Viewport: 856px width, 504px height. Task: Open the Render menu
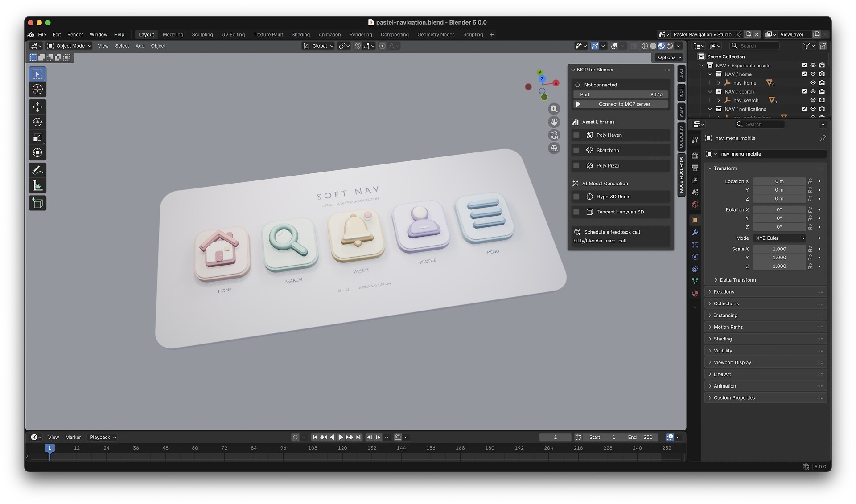tap(75, 34)
